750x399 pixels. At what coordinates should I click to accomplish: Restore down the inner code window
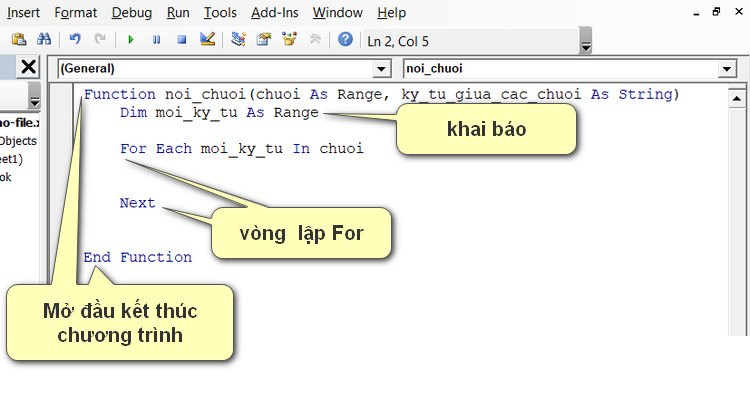[716, 12]
